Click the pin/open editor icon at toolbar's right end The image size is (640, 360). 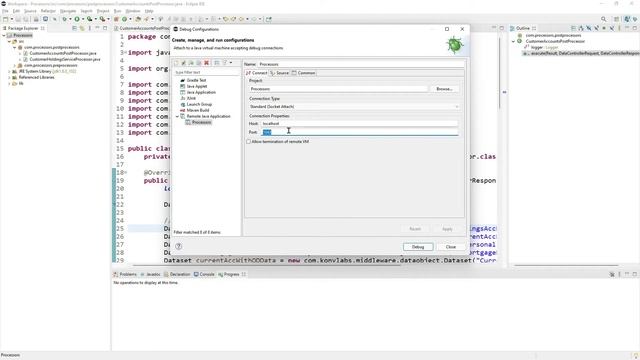point(269,19)
